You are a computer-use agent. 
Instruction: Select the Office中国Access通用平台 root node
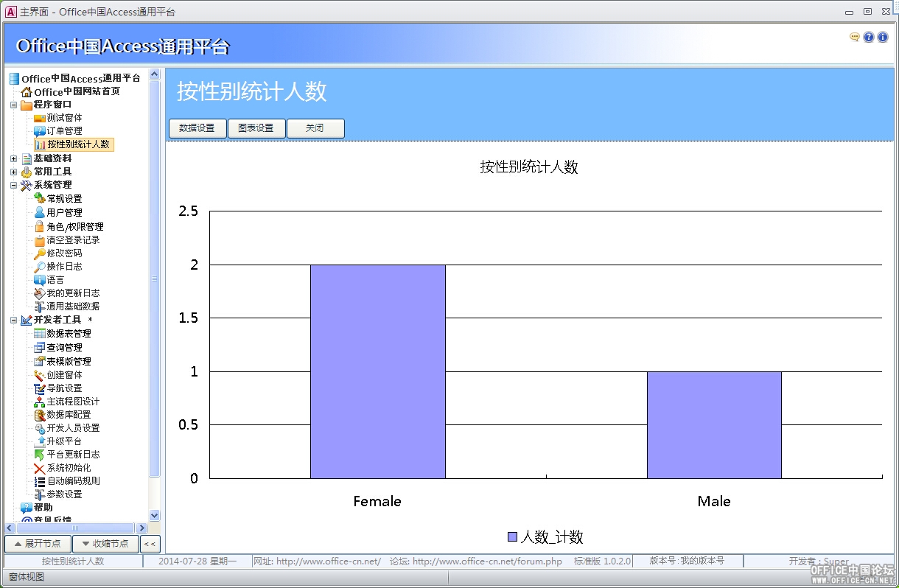(81, 78)
